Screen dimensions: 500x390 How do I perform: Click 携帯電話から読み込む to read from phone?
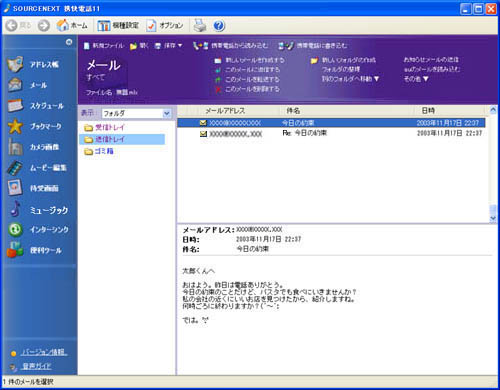pos(230,46)
